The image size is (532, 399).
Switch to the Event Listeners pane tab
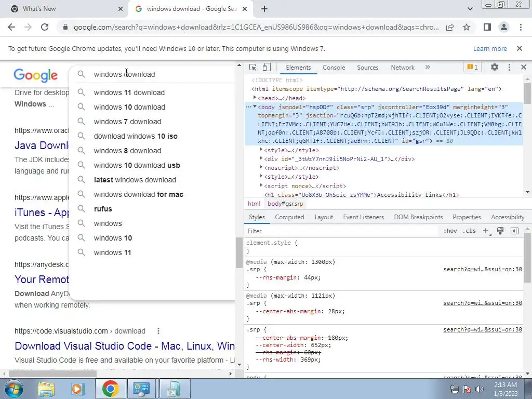click(363, 217)
